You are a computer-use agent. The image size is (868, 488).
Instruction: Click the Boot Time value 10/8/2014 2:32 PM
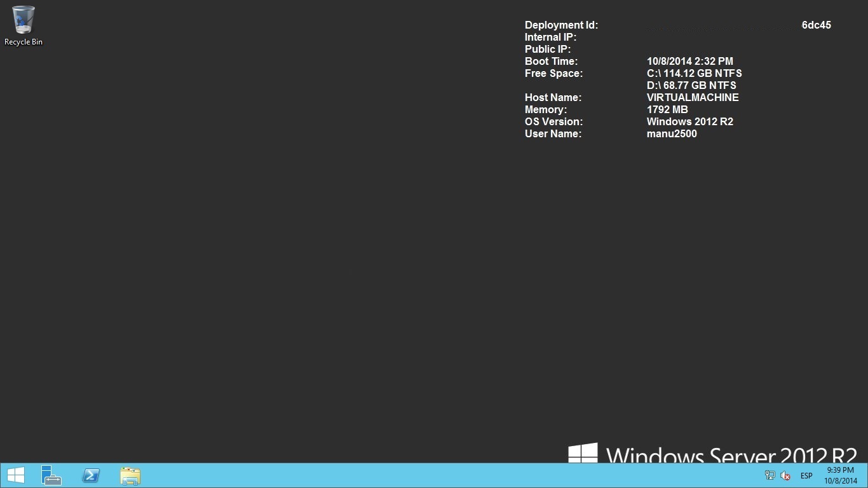click(x=690, y=61)
